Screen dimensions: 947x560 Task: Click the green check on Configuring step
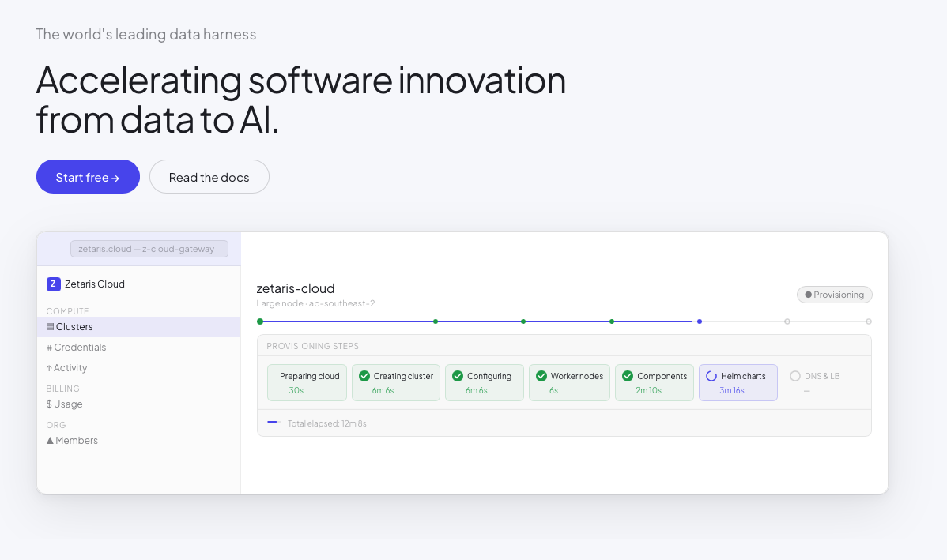click(x=458, y=376)
